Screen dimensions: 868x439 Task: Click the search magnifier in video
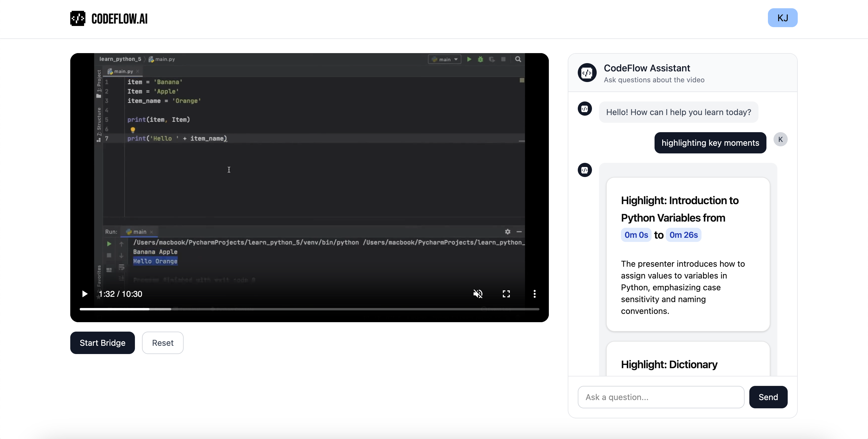pos(518,59)
